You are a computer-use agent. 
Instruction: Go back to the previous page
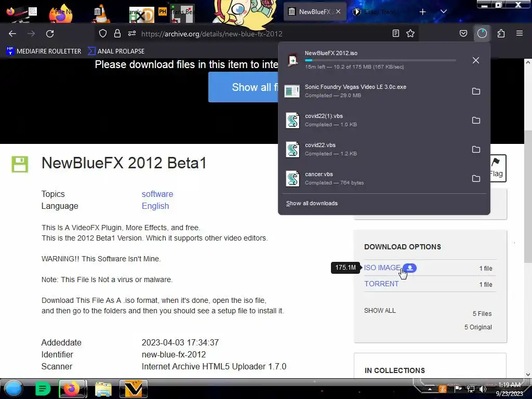click(12, 34)
